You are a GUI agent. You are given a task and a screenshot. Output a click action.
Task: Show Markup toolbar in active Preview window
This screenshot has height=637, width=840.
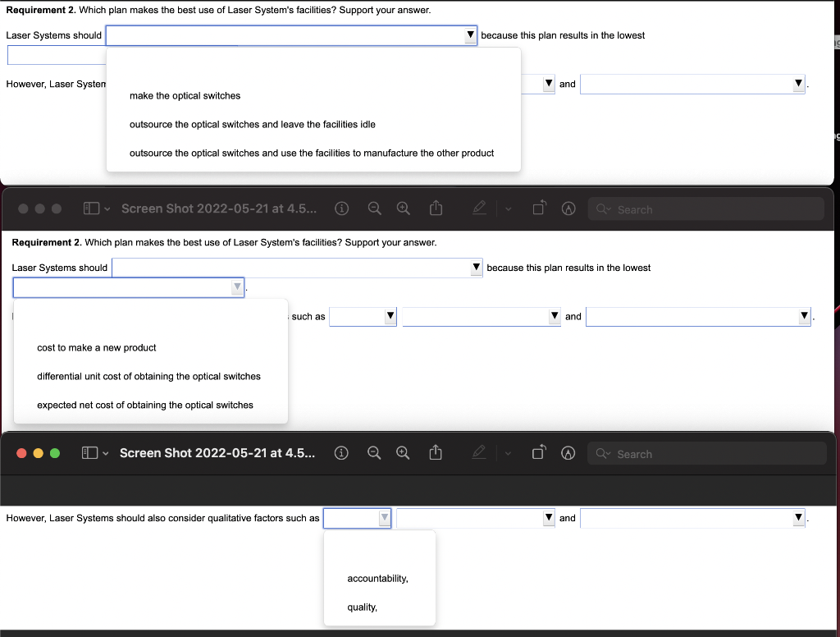pyautogui.click(x=568, y=453)
